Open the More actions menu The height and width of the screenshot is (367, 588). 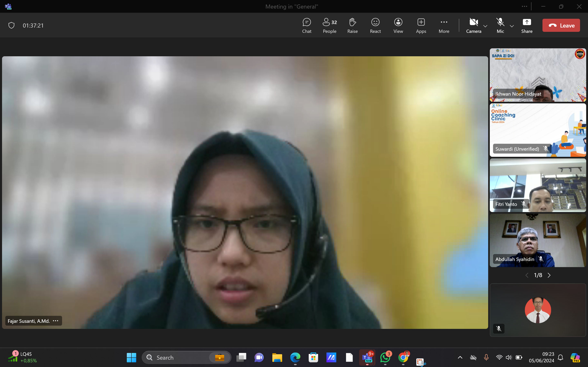(444, 25)
